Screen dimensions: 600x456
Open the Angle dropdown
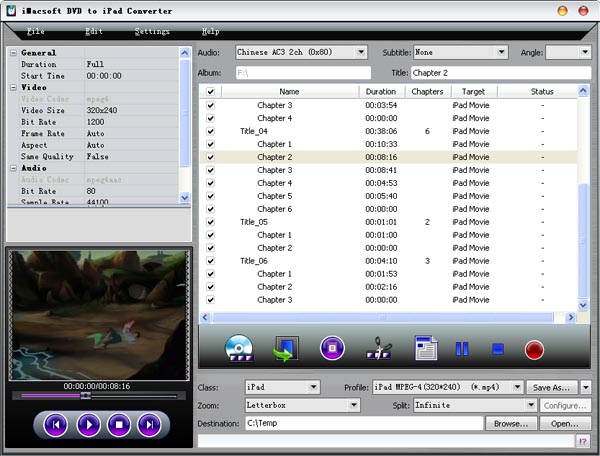click(x=585, y=52)
